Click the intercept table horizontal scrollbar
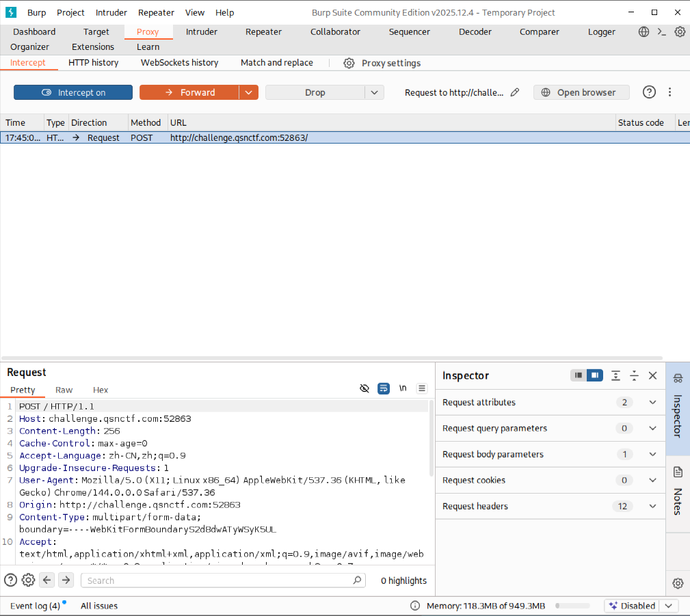690x616 pixels. [x=332, y=358]
